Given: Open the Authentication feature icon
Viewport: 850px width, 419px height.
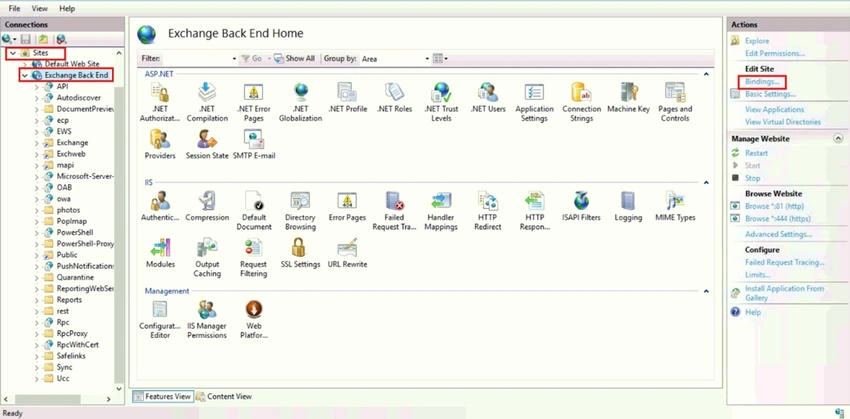Looking at the screenshot, I should tap(160, 201).
